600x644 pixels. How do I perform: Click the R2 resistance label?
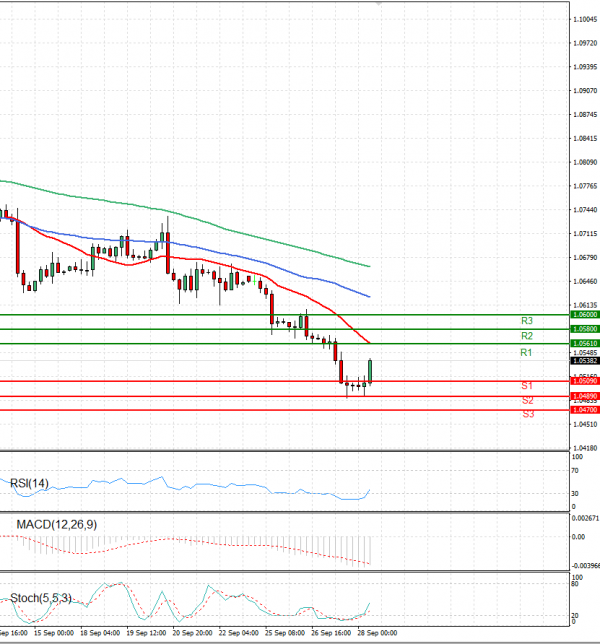point(527,336)
